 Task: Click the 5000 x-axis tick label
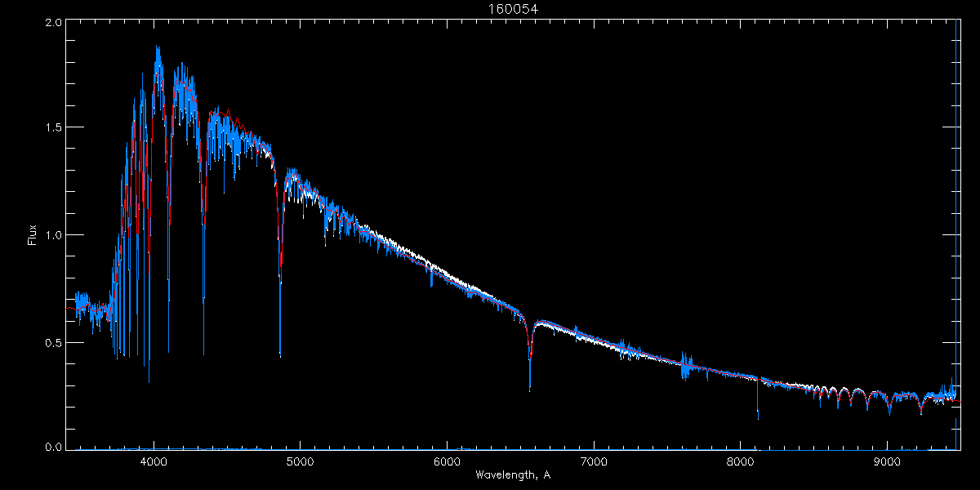301,461
